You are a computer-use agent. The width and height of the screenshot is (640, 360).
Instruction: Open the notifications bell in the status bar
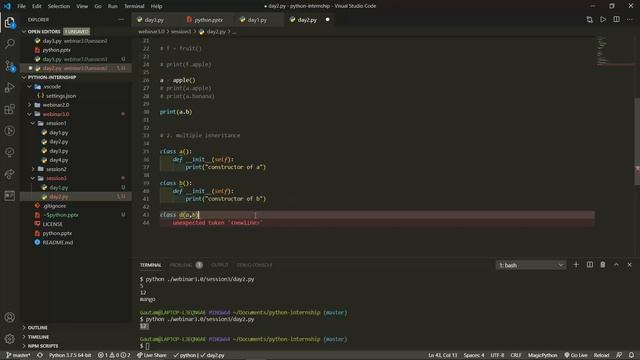(x=631, y=355)
